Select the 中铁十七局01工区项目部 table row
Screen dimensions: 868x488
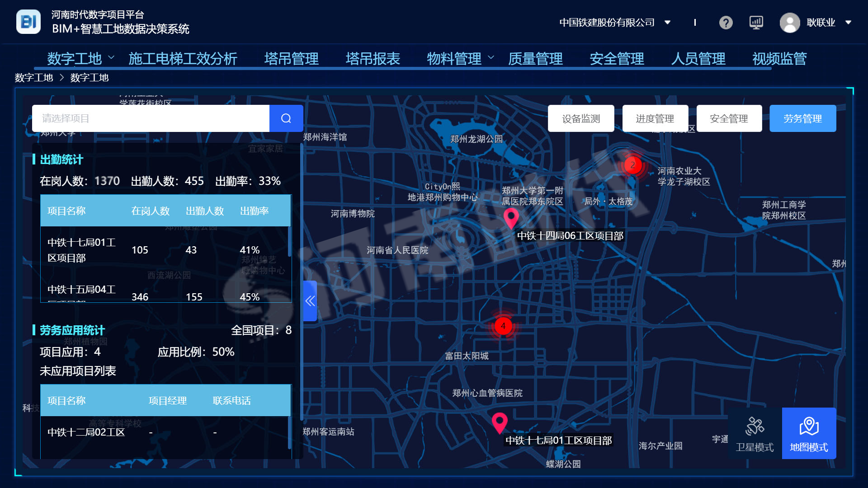pos(165,250)
